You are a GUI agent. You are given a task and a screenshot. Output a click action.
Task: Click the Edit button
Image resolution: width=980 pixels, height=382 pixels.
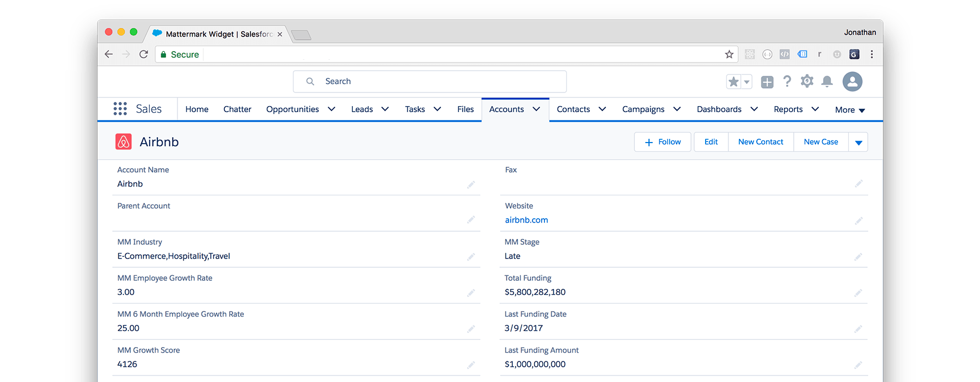pos(711,142)
